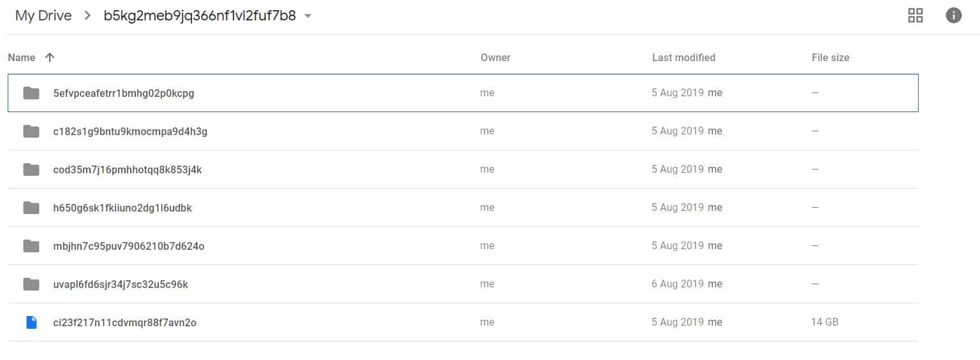Screen dimensions: 980x360
Task: Select the mbjhn7c95puv7906210b7d624o folder name
Action: tap(129, 246)
